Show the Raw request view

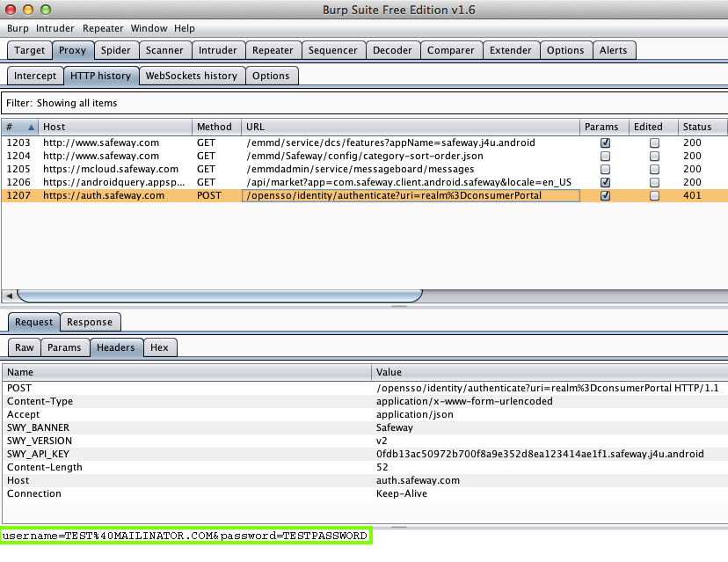pos(24,347)
